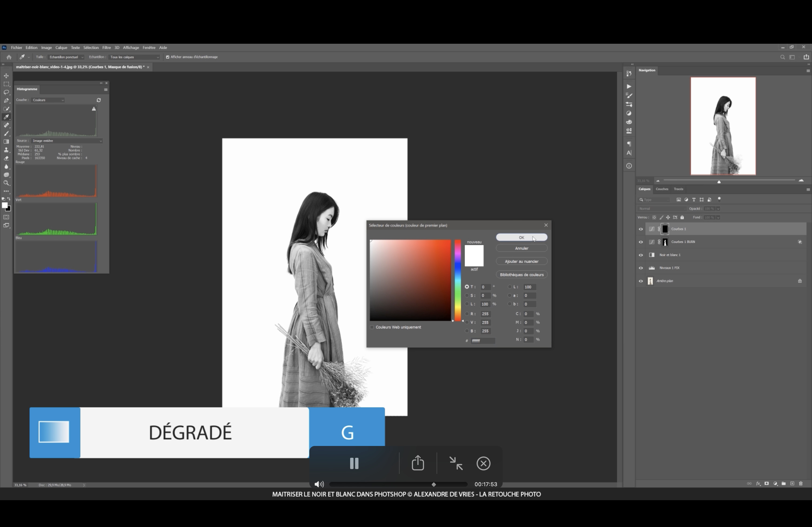Enable Couleurs Web uniquement checkbox
This screenshot has height=527, width=812.
click(372, 327)
